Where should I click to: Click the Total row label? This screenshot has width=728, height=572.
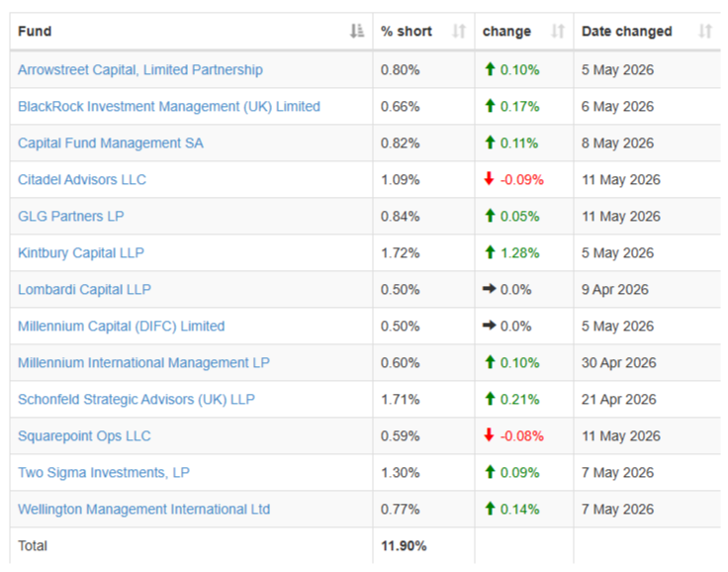(x=33, y=546)
